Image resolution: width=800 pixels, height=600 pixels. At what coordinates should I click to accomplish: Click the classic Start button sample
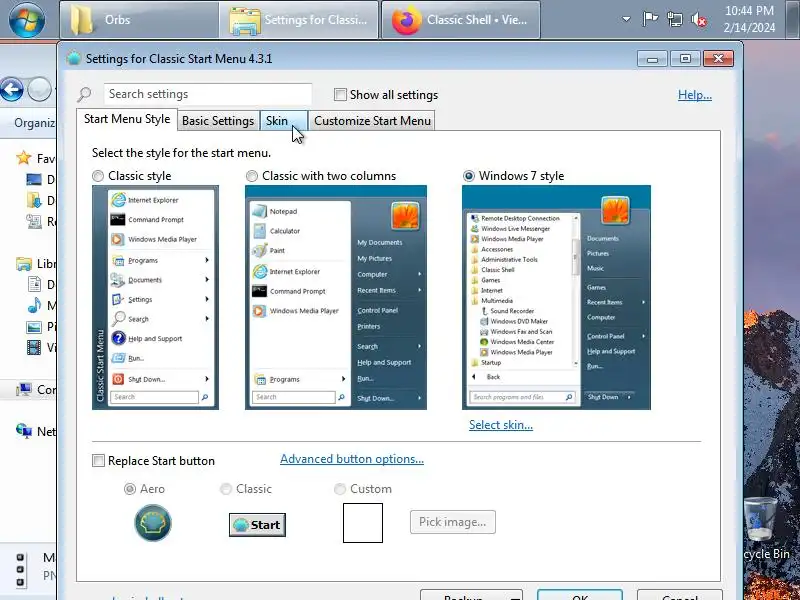point(257,525)
